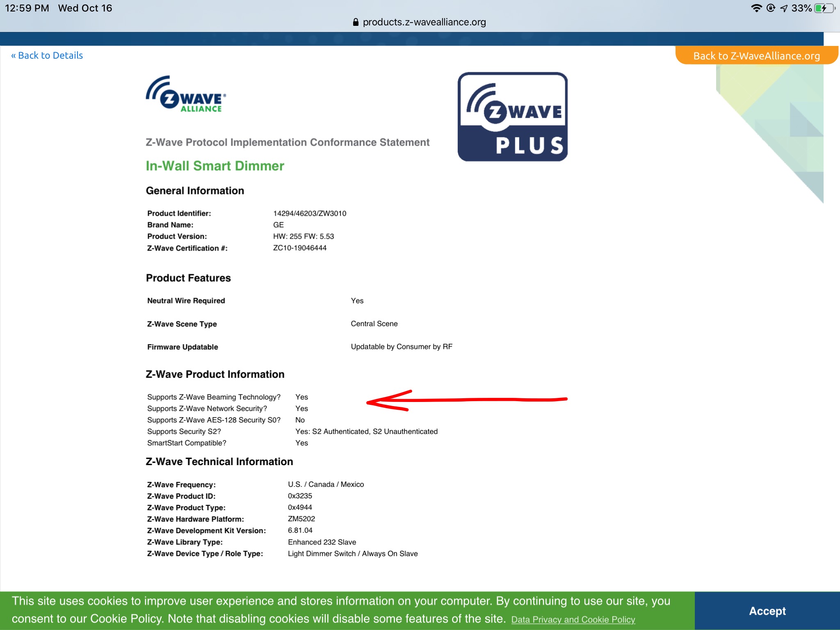Click the Z-Wave Alliance logo
This screenshot has height=630, width=840.
pos(186,94)
